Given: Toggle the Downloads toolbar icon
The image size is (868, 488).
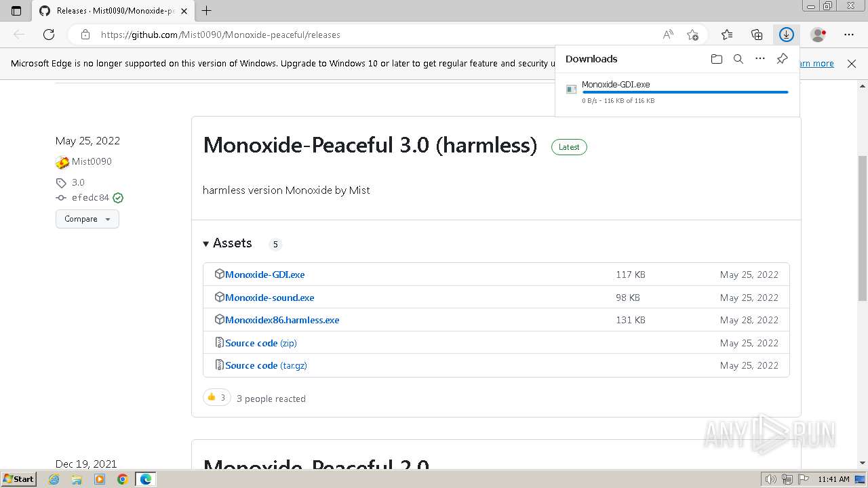Looking at the screenshot, I should coord(786,35).
